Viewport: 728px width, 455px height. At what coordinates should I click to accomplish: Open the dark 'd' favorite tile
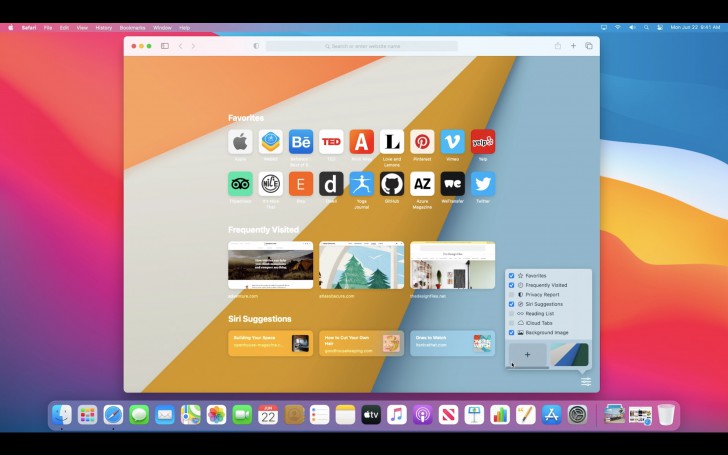click(x=331, y=184)
